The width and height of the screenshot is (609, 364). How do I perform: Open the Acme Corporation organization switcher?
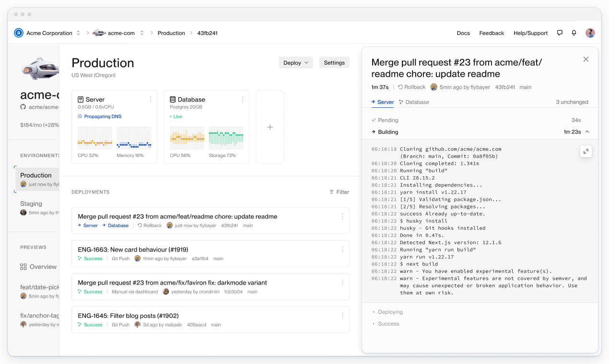(79, 33)
